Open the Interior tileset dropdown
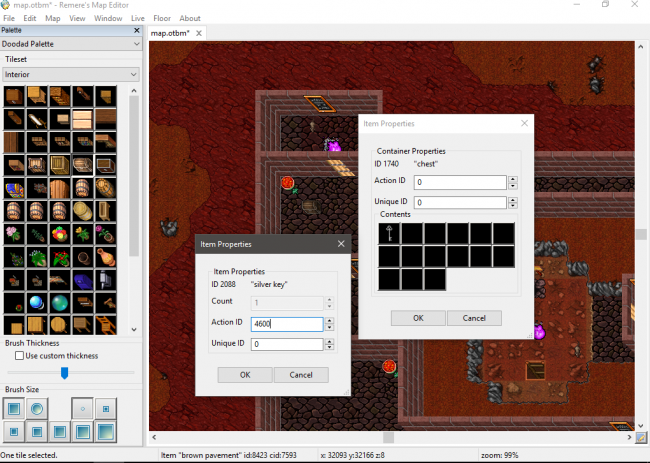This screenshot has height=463, width=650. [x=71, y=75]
